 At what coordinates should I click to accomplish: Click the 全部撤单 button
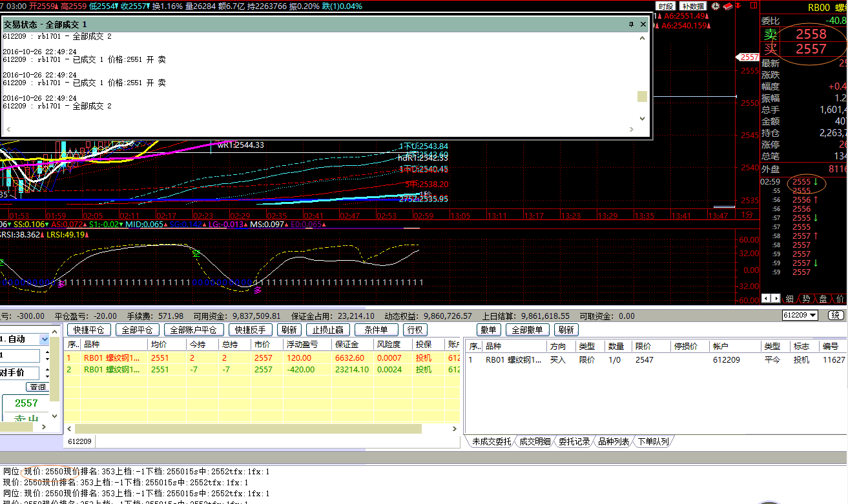pos(528,330)
